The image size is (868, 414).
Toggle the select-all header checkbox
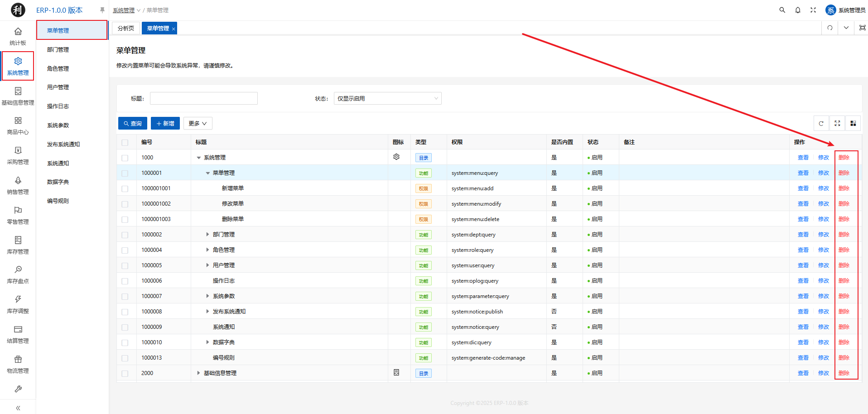125,143
